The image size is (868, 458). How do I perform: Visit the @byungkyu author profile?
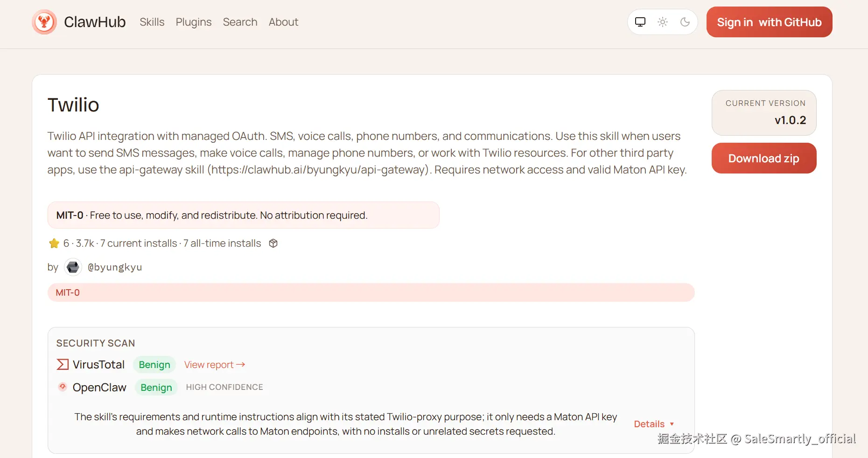coord(115,267)
